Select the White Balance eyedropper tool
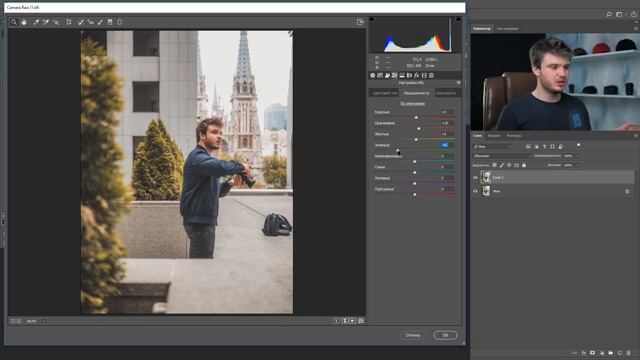This screenshot has height=360, width=640. pyautogui.click(x=36, y=22)
